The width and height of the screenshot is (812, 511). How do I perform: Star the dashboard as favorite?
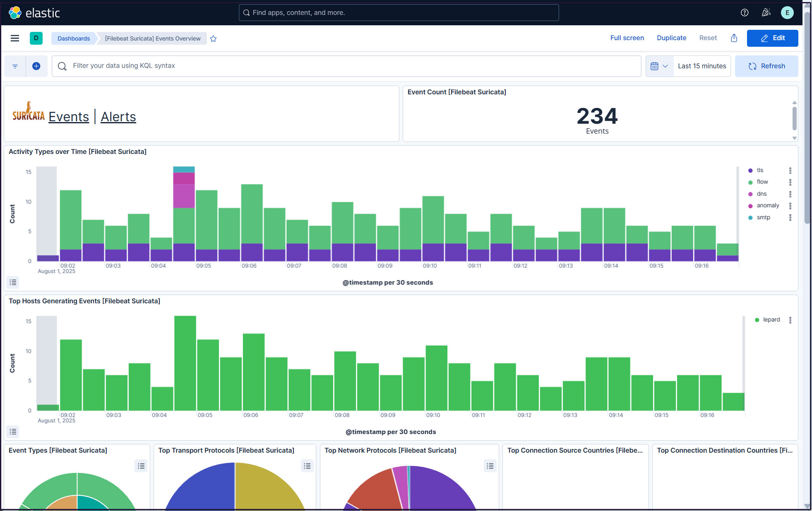[213, 38]
